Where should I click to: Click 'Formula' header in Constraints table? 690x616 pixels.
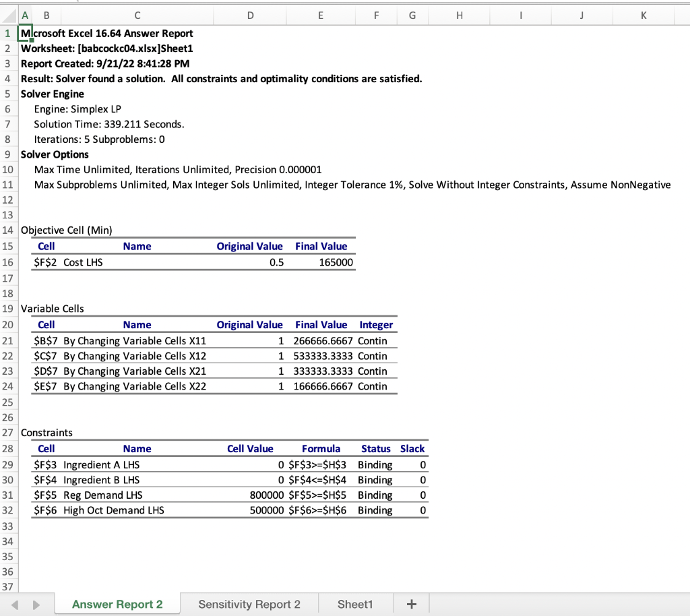pyautogui.click(x=321, y=449)
